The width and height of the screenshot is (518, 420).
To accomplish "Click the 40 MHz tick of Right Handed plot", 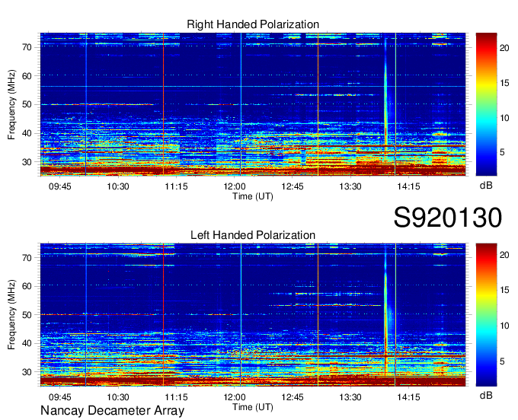I will pos(27,133).
